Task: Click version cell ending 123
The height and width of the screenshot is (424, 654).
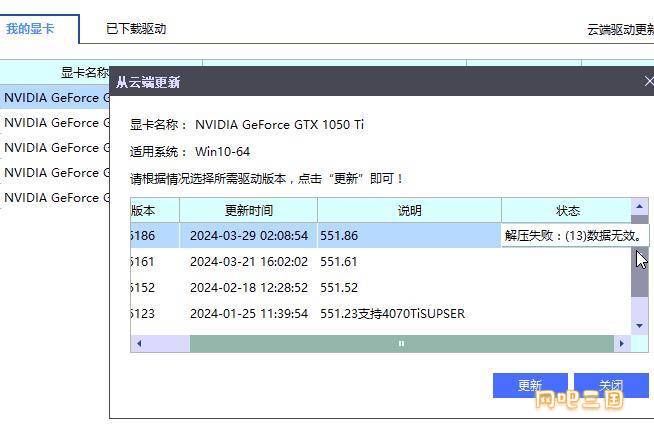Action: 155,314
